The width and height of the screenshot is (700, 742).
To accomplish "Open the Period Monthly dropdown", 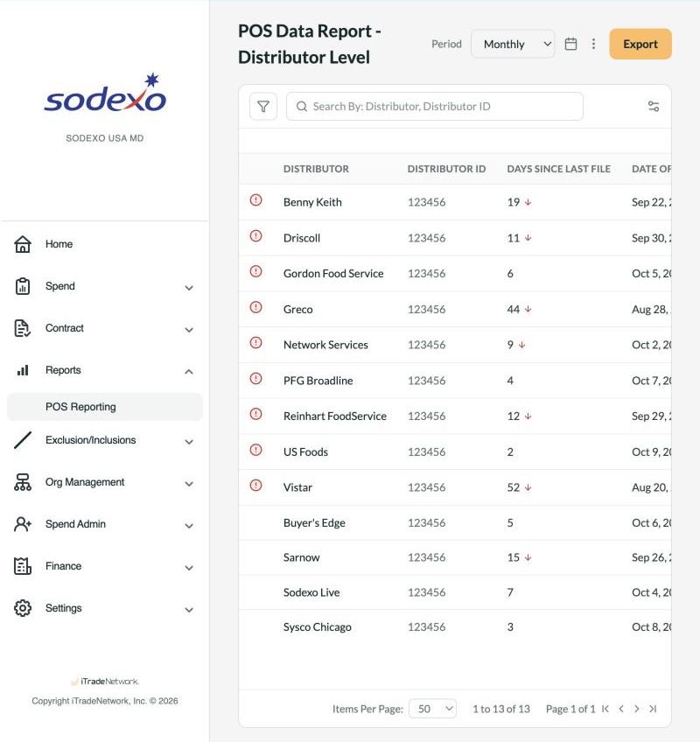I will 513,44.
